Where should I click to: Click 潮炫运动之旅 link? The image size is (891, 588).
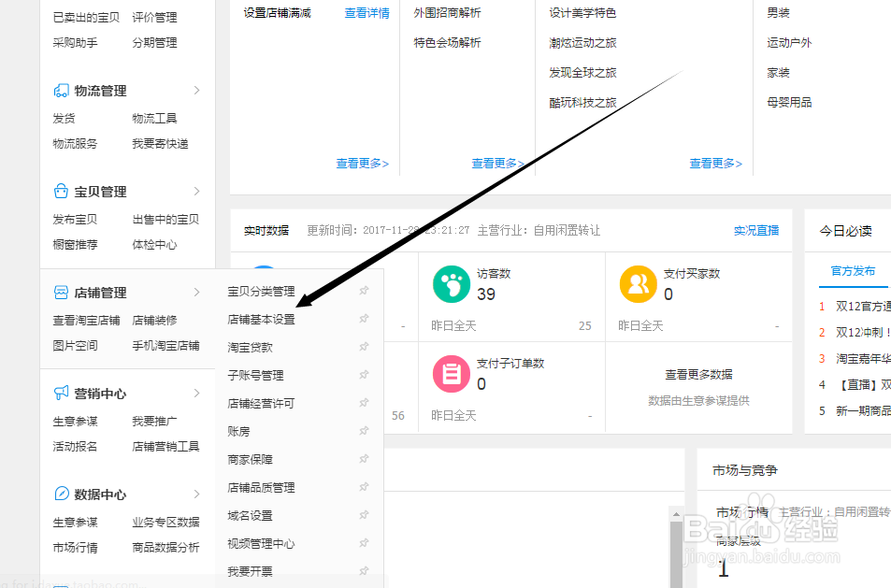click(582, 43)
